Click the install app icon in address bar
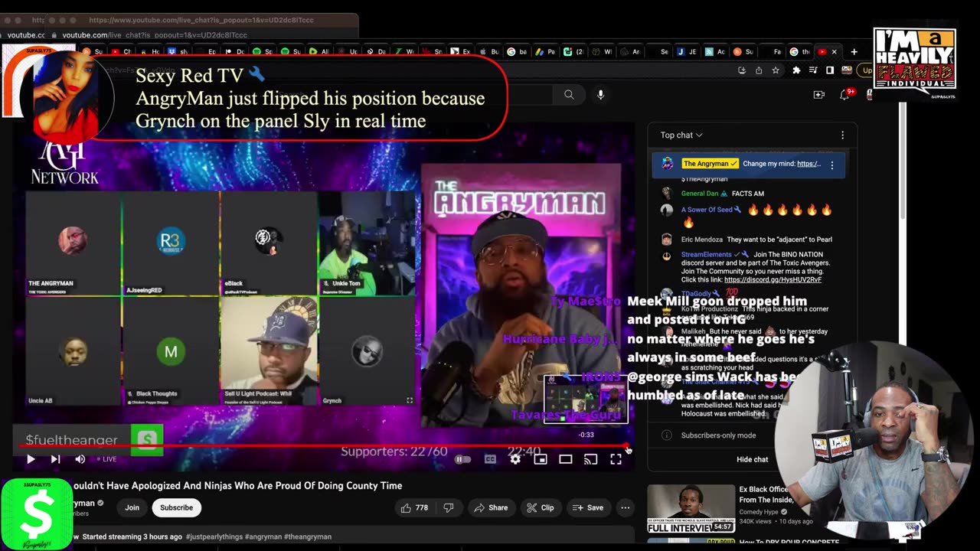The image size is (980, 551). coord(741,70)
